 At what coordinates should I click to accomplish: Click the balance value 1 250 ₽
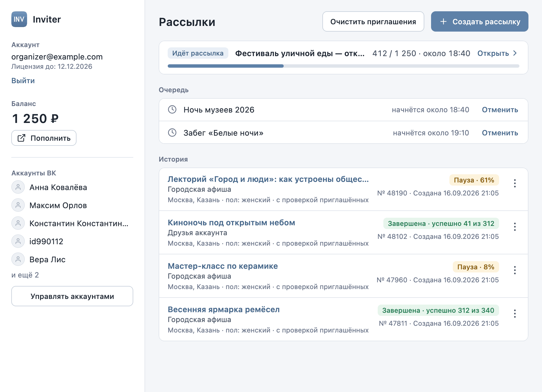click(x=35, y=118)
